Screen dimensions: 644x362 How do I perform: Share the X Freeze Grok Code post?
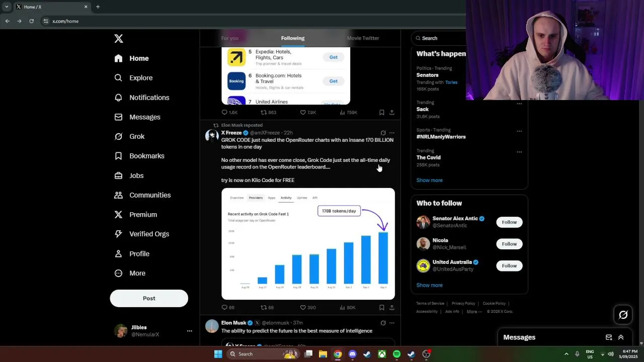click(392, 307)
